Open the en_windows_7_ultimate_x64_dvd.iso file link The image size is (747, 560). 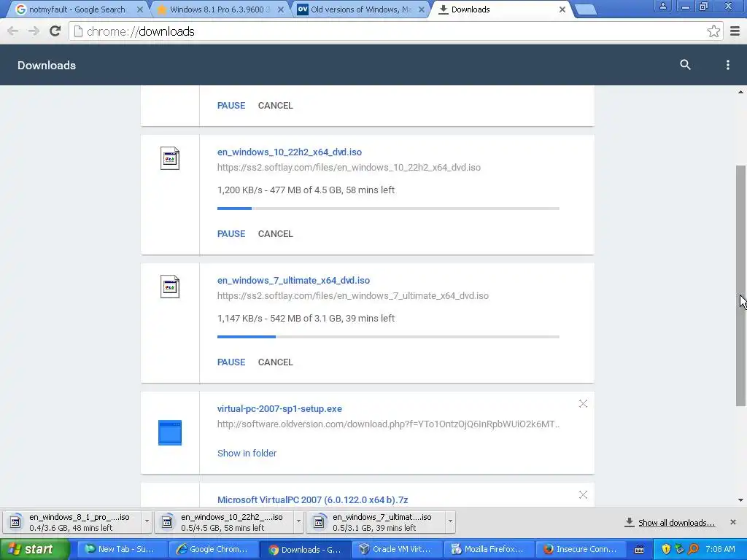293,281
